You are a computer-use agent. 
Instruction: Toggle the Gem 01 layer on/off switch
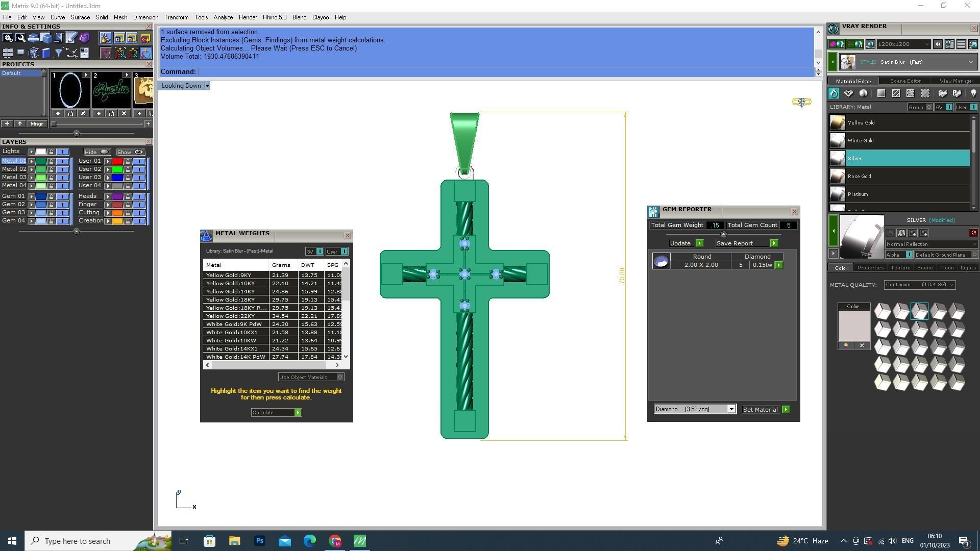click(63, 196)
